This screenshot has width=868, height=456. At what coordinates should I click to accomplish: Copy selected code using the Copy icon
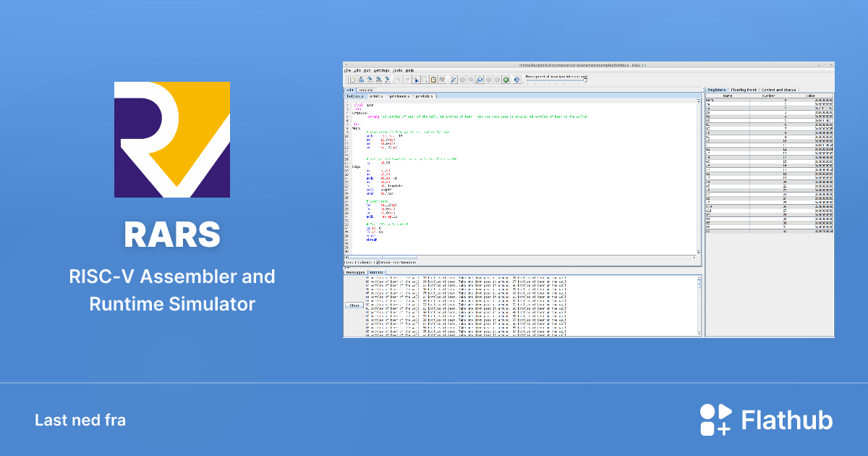(424, 79)
